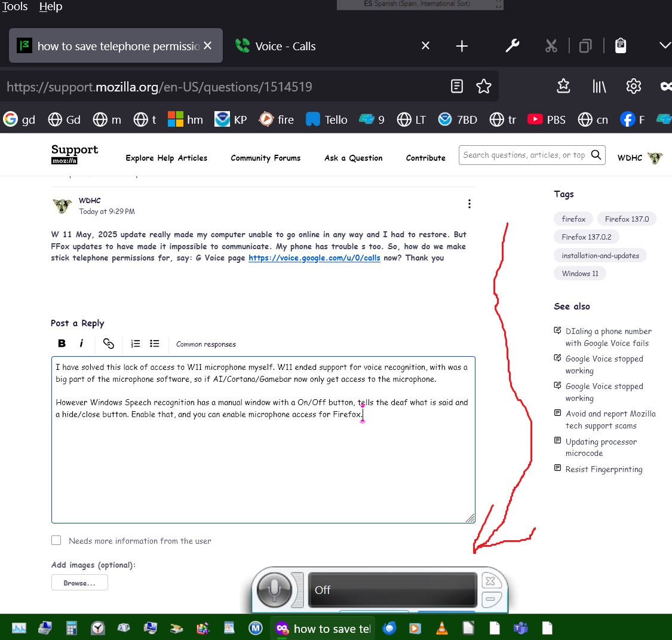Image resolution: width=672 pixels, height=640 pixels.
Task: Click the copy icon in the toolbar
Action: point(585,45)
